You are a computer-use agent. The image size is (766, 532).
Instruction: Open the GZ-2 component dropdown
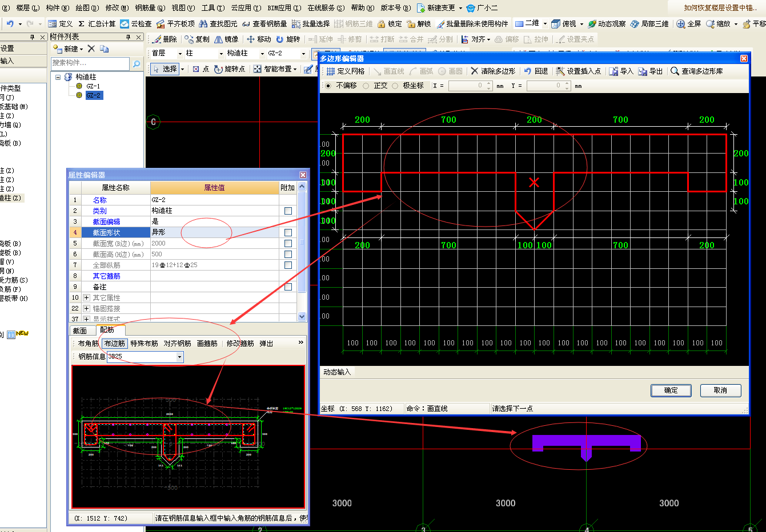[303, 53]
